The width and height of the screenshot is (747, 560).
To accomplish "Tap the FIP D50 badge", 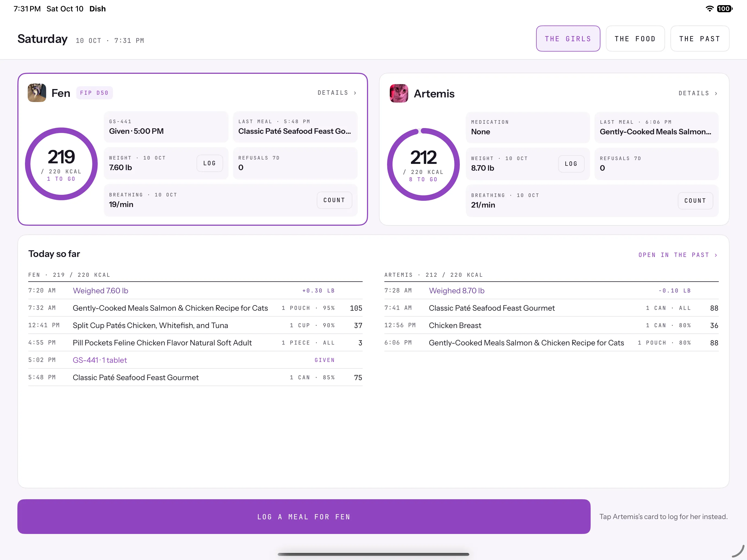I will (94, 93).
